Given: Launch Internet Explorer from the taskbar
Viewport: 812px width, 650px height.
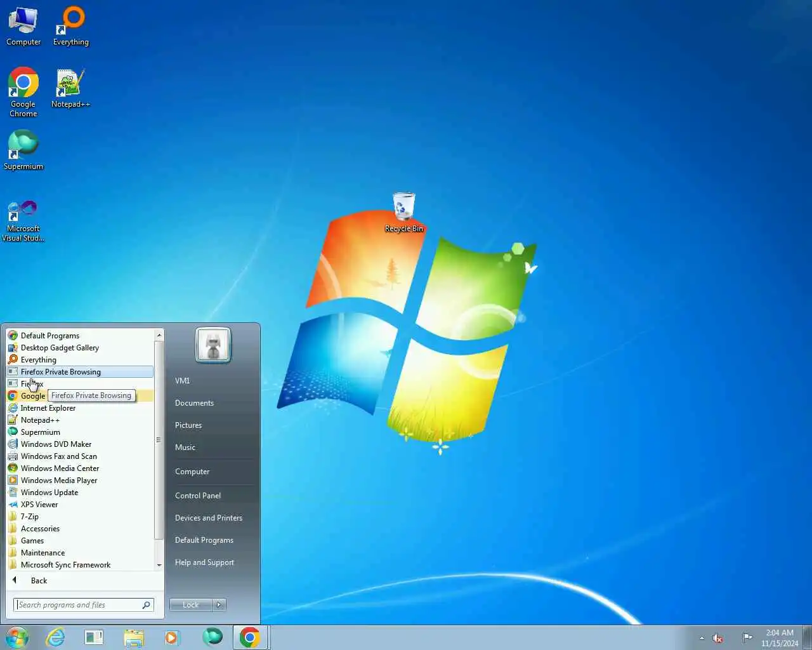Looking at the screenshot, I should (56, 637).
